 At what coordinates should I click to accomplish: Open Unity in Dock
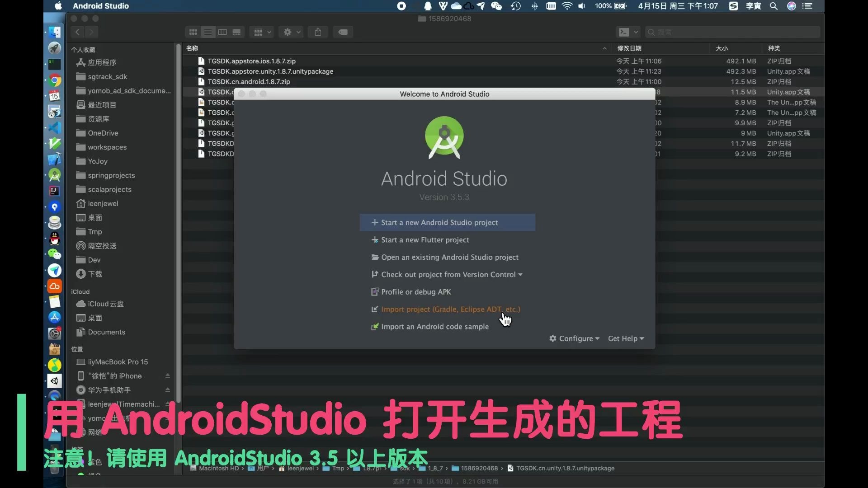point(55,381)
